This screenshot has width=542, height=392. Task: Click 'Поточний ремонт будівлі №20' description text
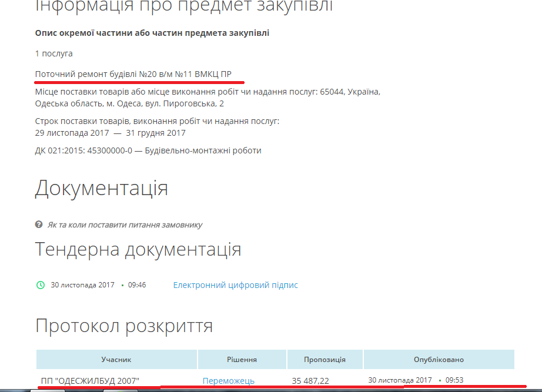[x=133, y=75]
